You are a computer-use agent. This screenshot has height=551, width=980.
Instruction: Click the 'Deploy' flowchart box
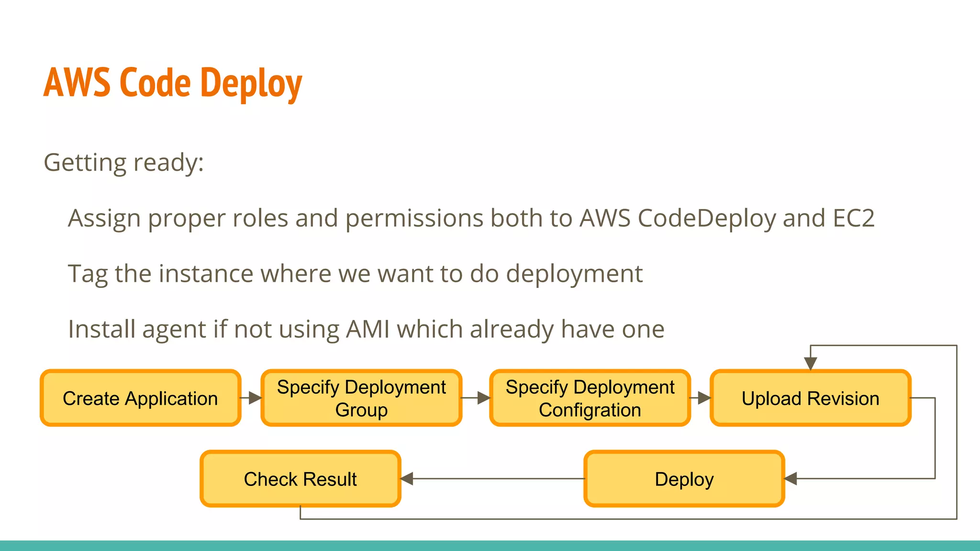(684, 479)
